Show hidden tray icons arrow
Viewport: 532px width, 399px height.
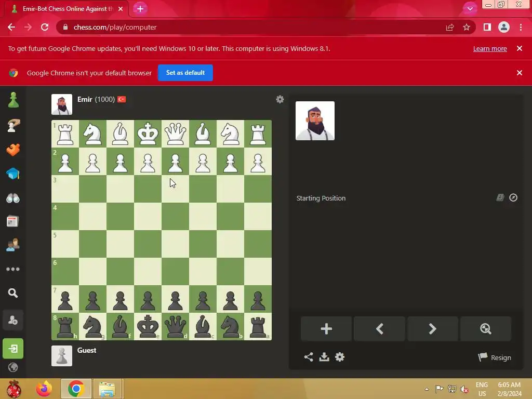(427, 389)
